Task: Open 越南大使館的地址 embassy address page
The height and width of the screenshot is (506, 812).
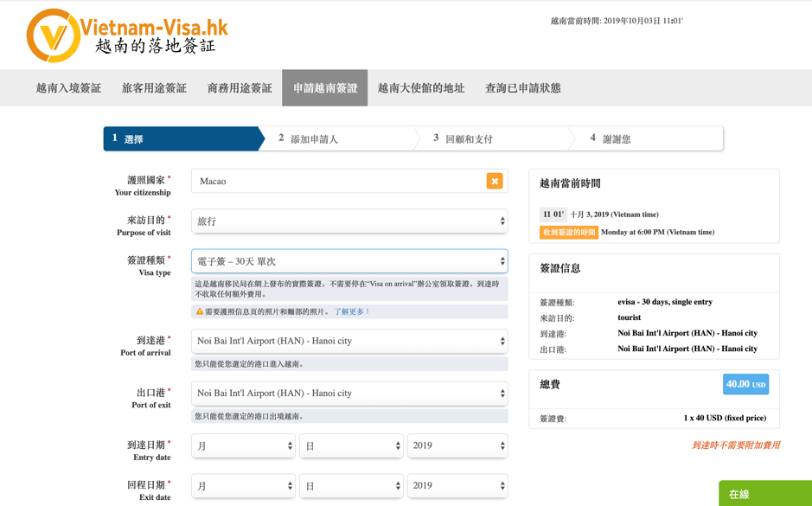Action: 421,88
